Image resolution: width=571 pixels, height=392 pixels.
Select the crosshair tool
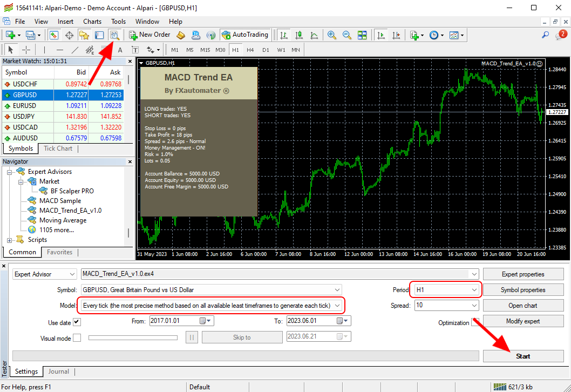(x=26, y=50)
